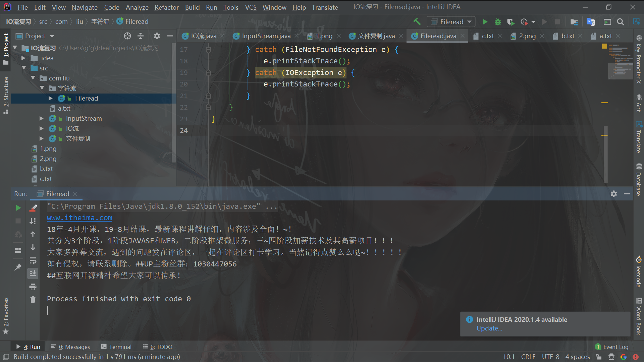Click the editor vertical scrollbar
This screenshot has height=362, width=644.
606,154
